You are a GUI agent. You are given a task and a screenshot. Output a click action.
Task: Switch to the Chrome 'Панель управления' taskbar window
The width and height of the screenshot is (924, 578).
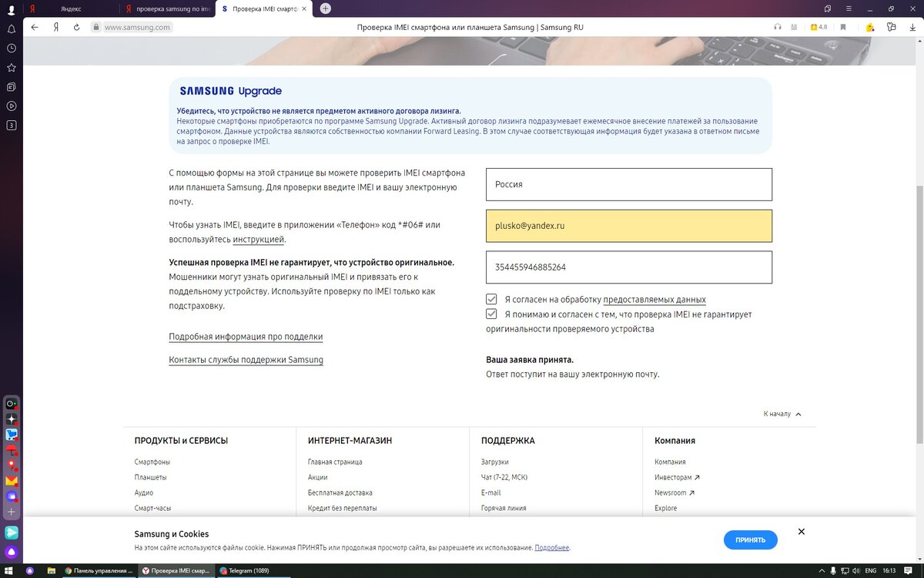[100, 570]
